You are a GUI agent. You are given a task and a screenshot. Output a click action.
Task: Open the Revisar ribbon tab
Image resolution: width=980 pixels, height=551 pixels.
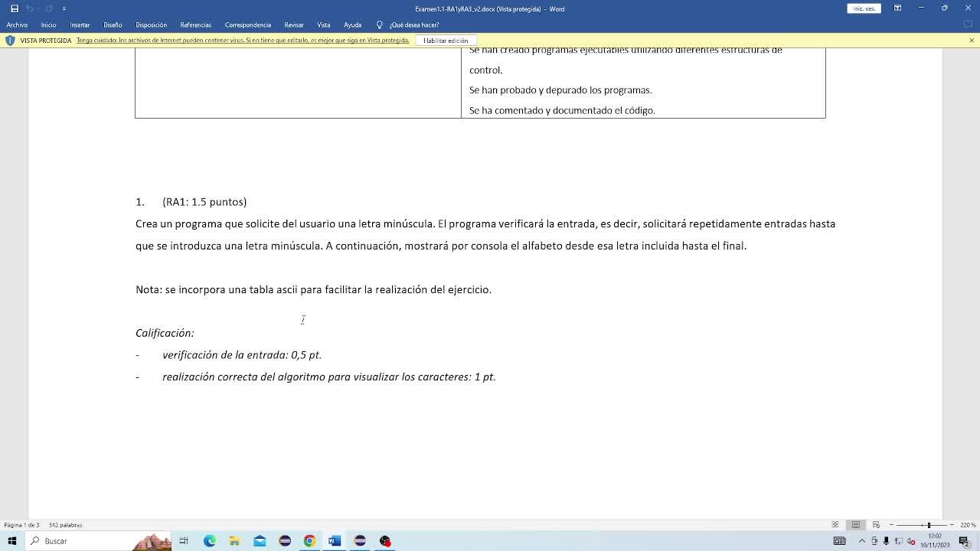click(x=294, y=24)
